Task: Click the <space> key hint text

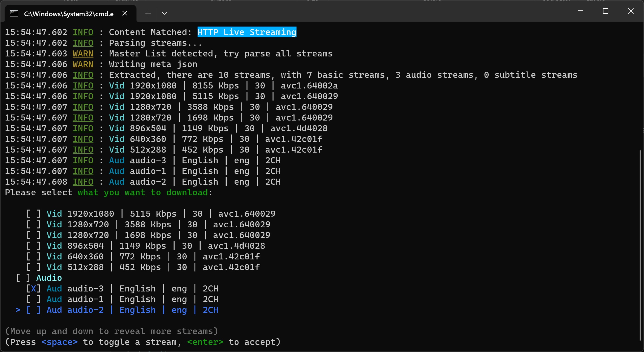Action: coord(59,342)
